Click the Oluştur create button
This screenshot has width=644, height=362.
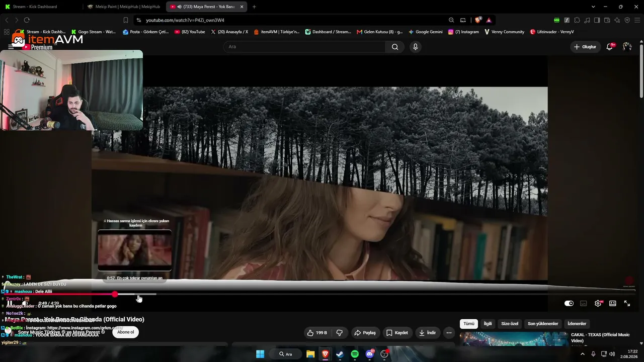[585, 47]
